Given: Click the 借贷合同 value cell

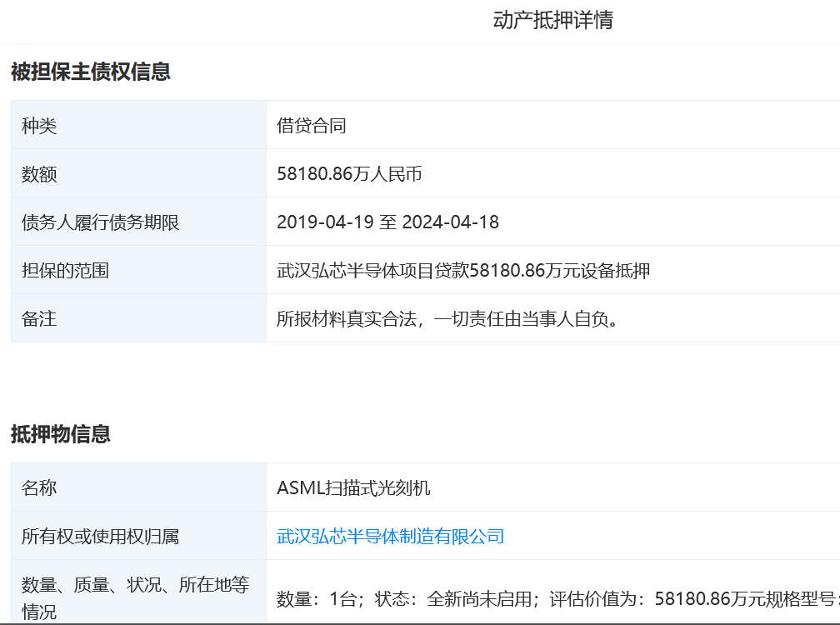Looking at the screenshot, I should [x=552, y=125].
